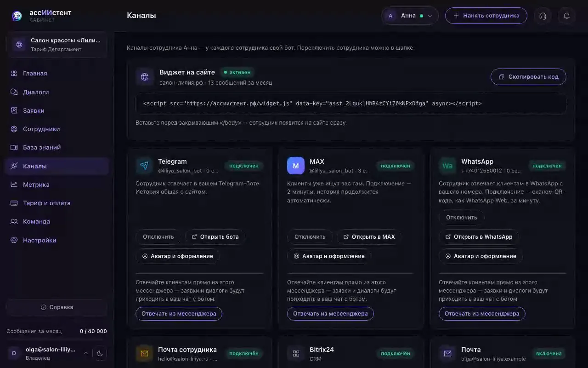Image resolution: width=588 pixels, height=368 pixels.
Task: Click WhatsApp подключён status badge
Action: point(547,166)
